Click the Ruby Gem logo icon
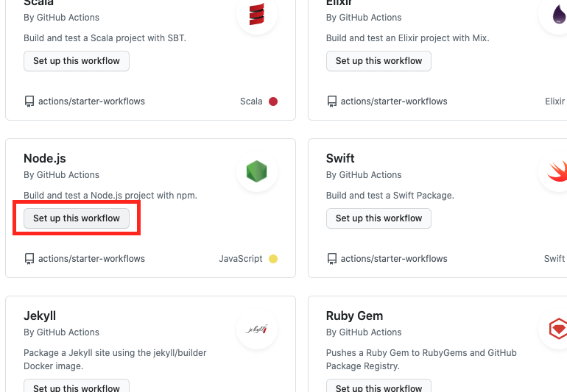This screenshot has width=567, height=392. pos(557,329)
